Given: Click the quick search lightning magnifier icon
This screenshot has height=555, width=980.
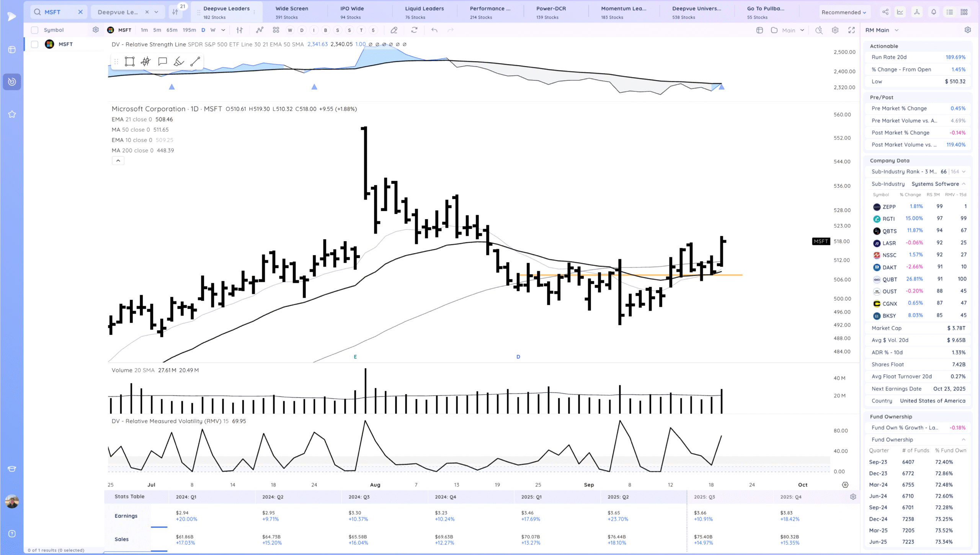Looking at the screenshot, I should [x=819, y=30].
